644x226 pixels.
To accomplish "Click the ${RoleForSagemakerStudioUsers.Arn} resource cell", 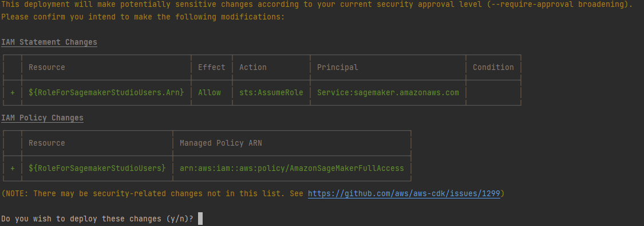I will (106, 92).
